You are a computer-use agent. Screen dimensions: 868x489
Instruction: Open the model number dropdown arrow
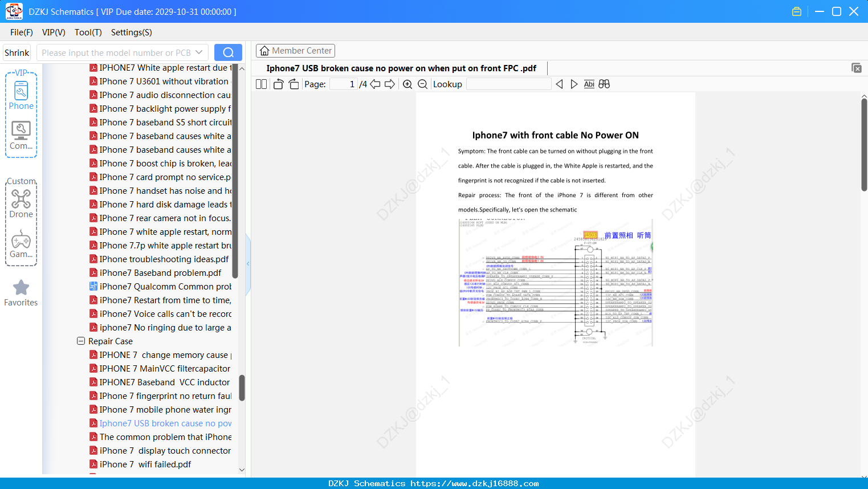tap(199, 52)
